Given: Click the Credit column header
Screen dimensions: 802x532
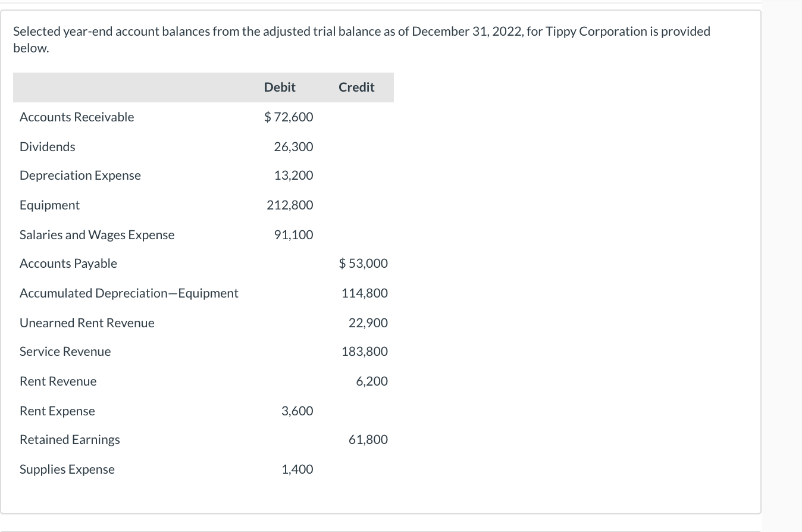Looking at the screenshot, I should [x=356, y=87].
